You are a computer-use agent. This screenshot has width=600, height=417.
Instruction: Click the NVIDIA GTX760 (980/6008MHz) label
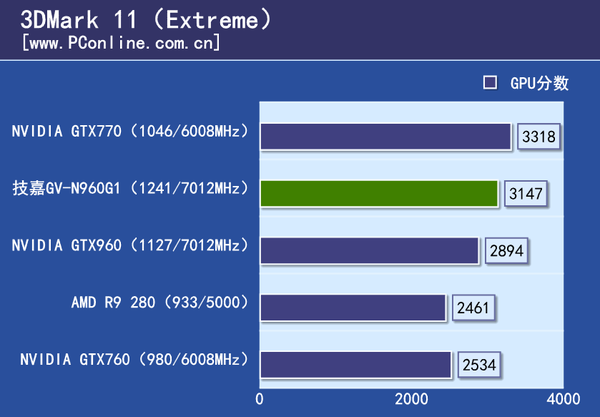pos(135,359)
